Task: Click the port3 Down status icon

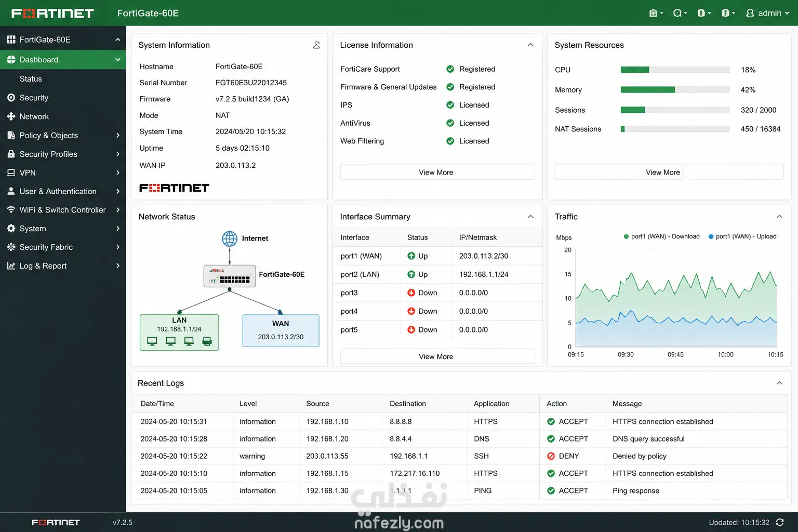Action: pyautogui.click(x=411, y=292)
